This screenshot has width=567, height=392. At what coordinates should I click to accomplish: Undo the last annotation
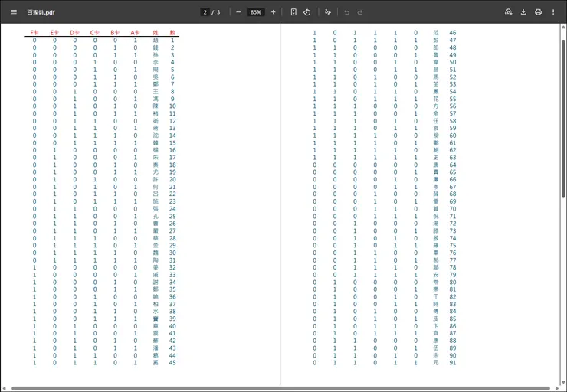pyautogui.click(x=347, y=12)
